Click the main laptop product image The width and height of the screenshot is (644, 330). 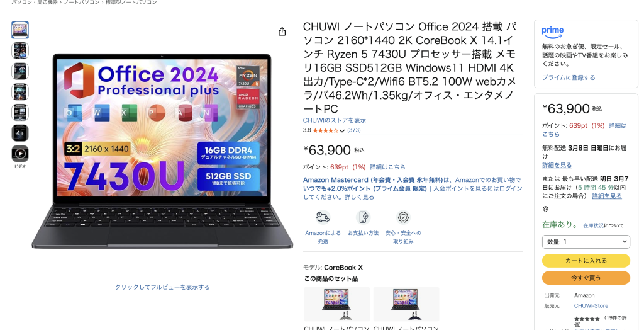pyautogui.click(x=162, y=151)
